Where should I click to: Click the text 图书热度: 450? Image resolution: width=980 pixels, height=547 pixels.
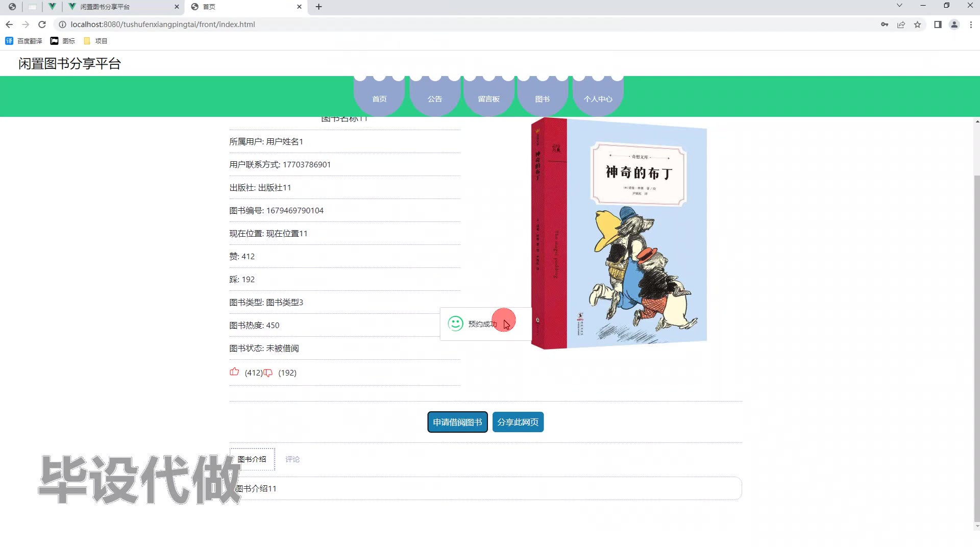[x=254, y=325]
